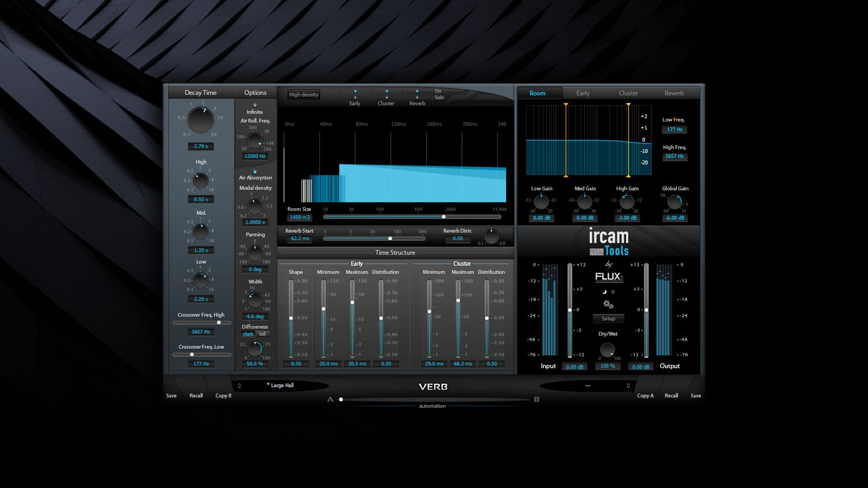Click the Crossover Freq. High slider handle
Image resolution: width=868 pixels, height=488 pixels.
(219, 323)
